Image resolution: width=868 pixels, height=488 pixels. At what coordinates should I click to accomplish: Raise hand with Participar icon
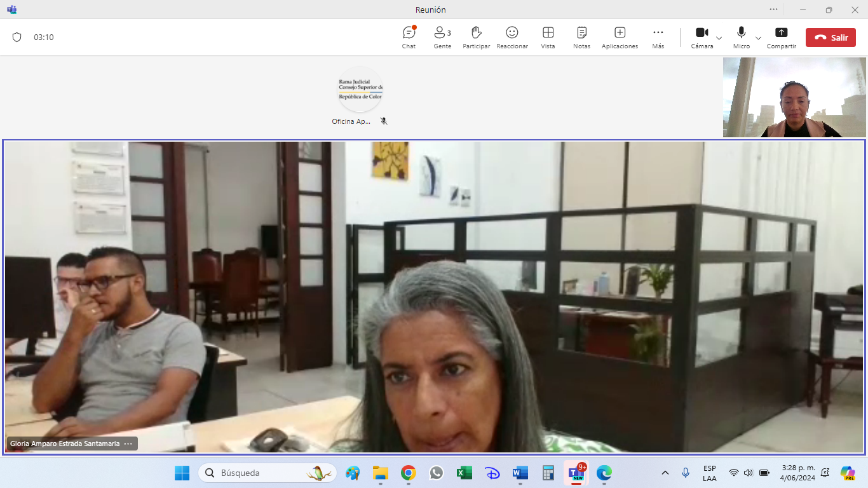point(476,37)
